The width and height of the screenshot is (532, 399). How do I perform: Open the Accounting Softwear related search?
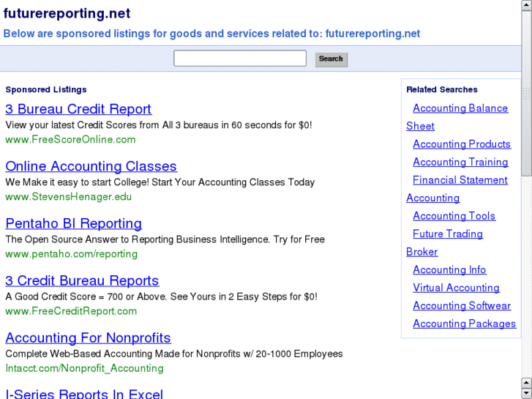(x=462, y=306)
